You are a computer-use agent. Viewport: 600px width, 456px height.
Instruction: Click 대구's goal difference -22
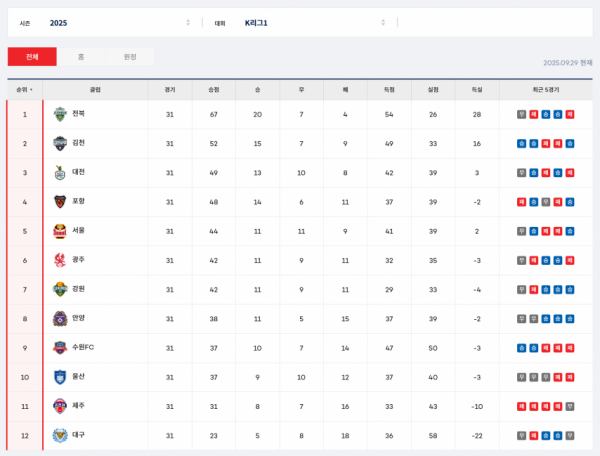pyautogui.click(x=477, y=435)
